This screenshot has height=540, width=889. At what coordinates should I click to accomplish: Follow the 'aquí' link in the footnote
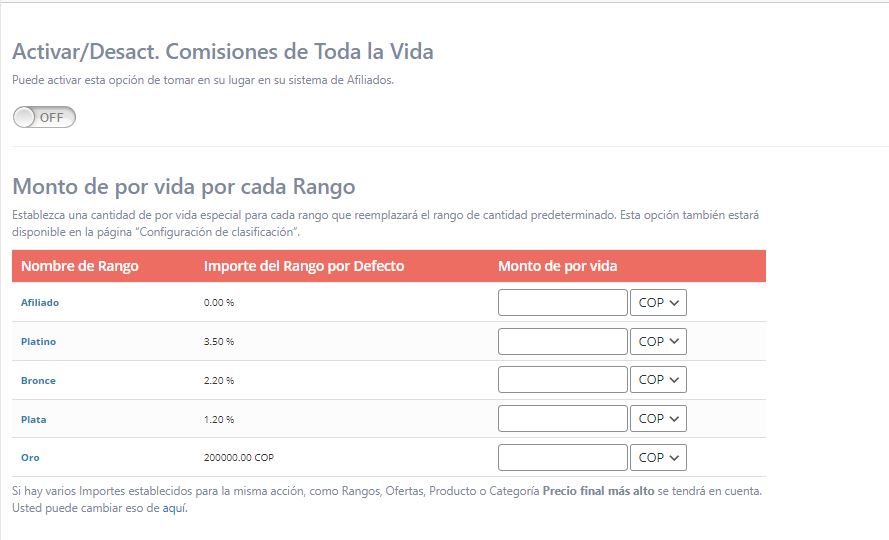coord(174,508)
